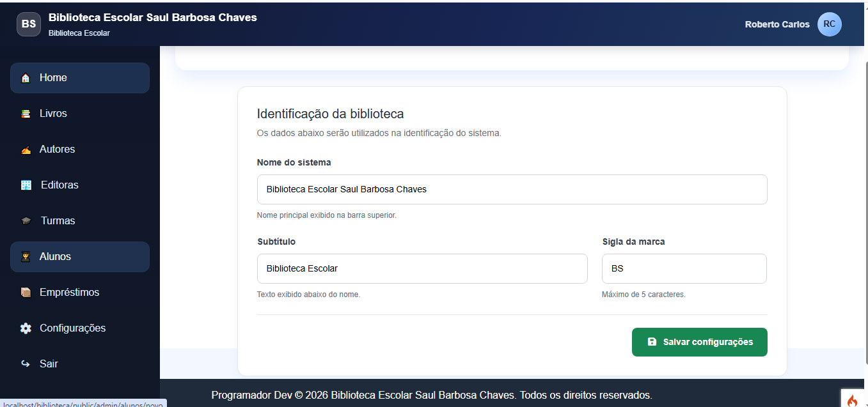Focus the Nome do sistema input field
Viewport: 868px width, 407px height.
tap(512, 189)
